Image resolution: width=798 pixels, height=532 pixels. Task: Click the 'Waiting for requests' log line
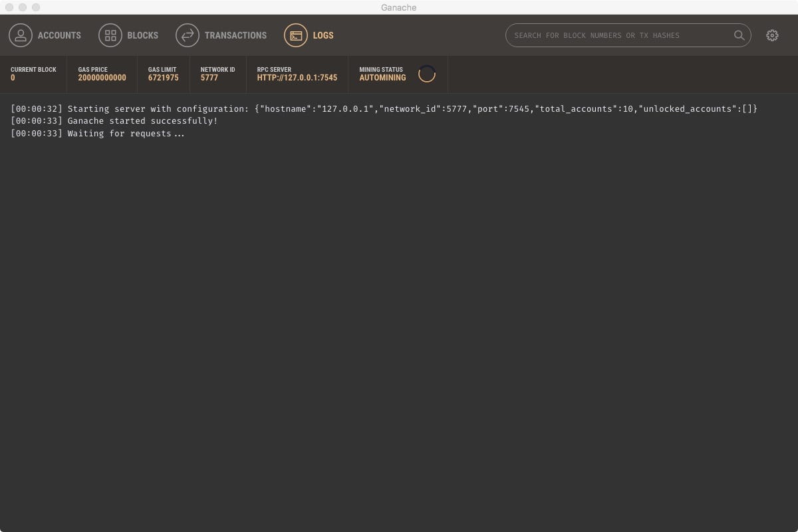[98, 134]
